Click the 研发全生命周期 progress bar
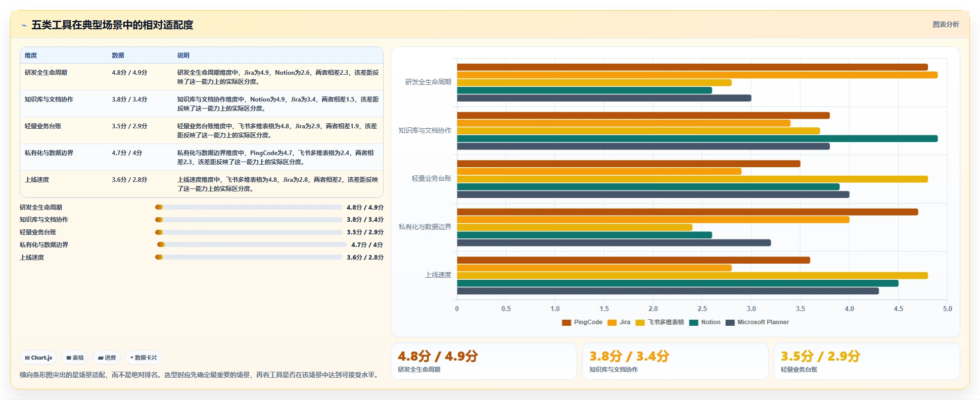The height and width of the screenshot is (400, 980). pyautogui.click(x=249, y=207)
